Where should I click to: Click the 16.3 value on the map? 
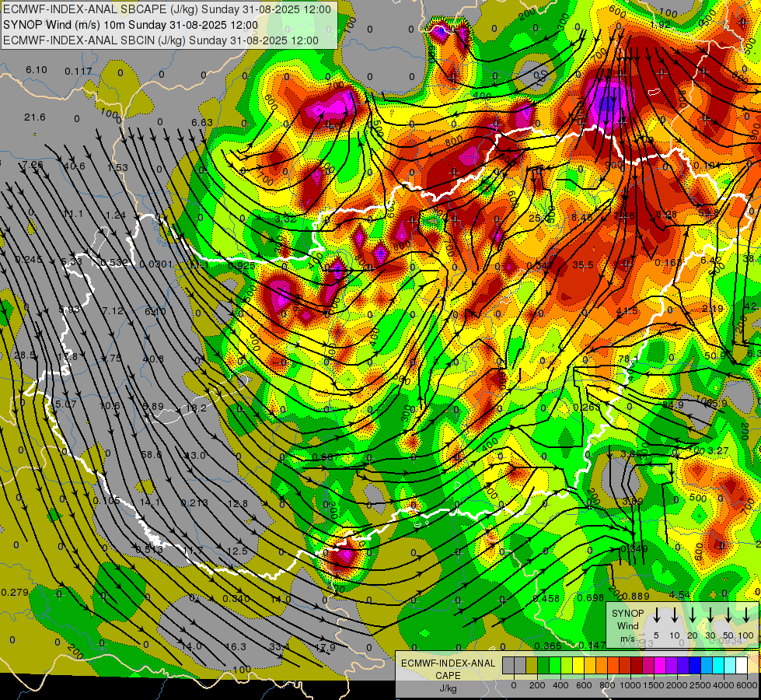coord(236,647)
